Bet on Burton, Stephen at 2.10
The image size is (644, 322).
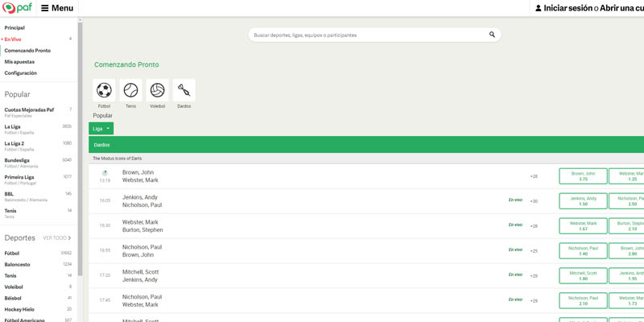tap(626, 226)
